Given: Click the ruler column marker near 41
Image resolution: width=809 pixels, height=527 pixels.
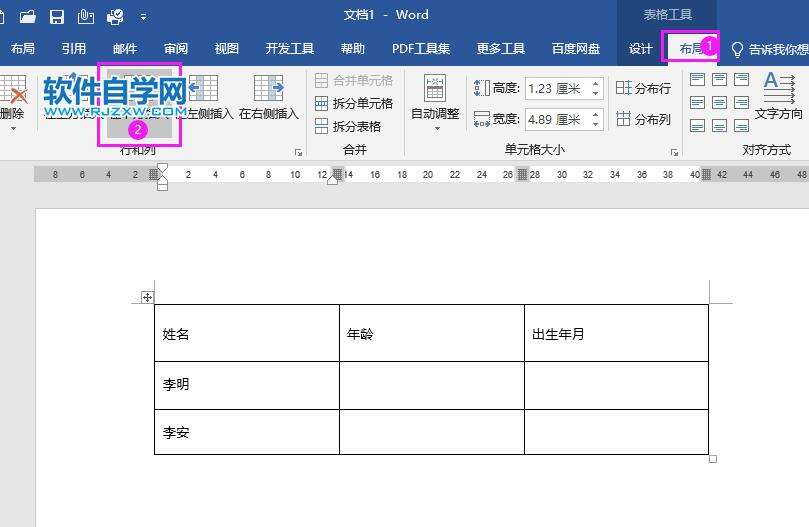Looking at the screenshot, I should [706, 174].
